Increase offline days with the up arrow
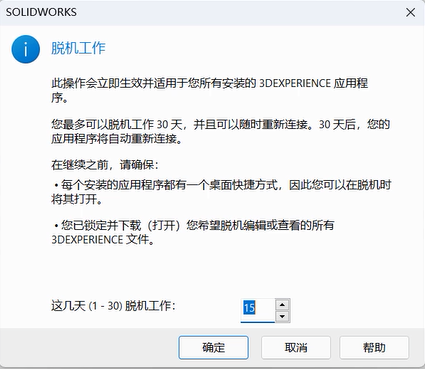This screenshot has height=369, width=425. (x=283, y=305)
